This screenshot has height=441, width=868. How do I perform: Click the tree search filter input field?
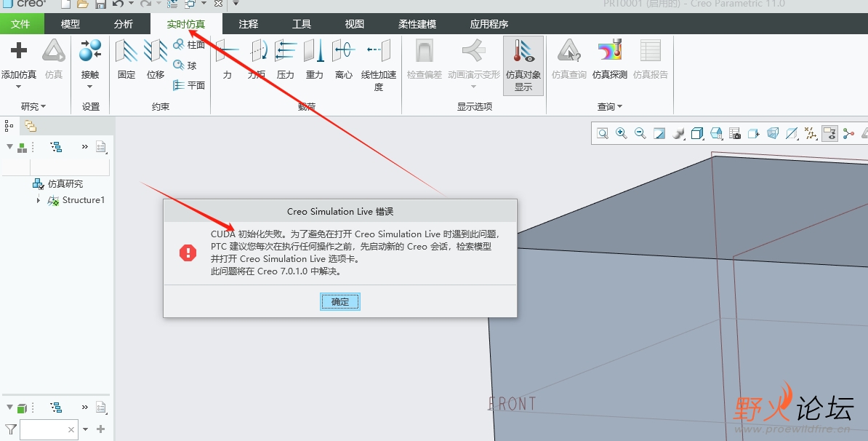point(49,429)
